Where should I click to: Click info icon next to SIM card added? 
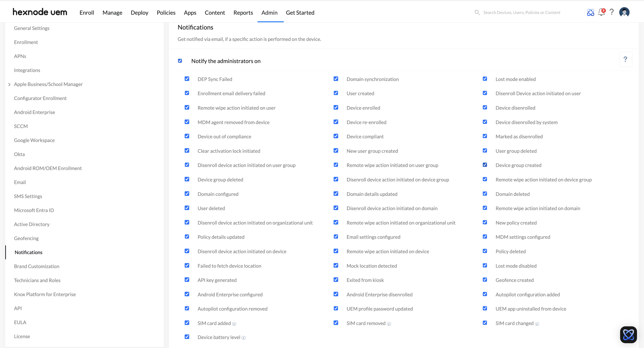tap(234, 323)
